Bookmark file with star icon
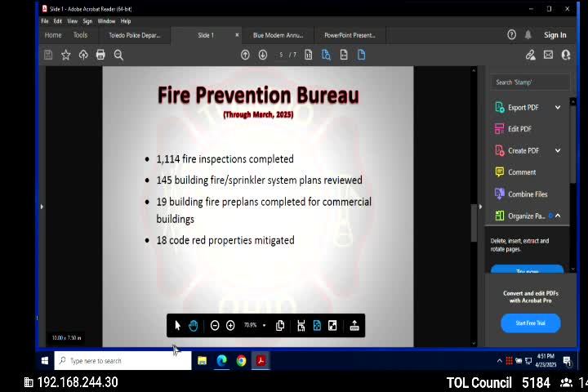The height and width of the screenshot is (392, 588). click(66, 55)
